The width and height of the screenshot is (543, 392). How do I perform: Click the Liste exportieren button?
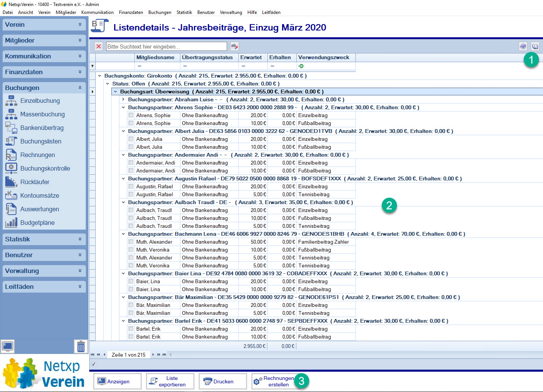[170, 381]
